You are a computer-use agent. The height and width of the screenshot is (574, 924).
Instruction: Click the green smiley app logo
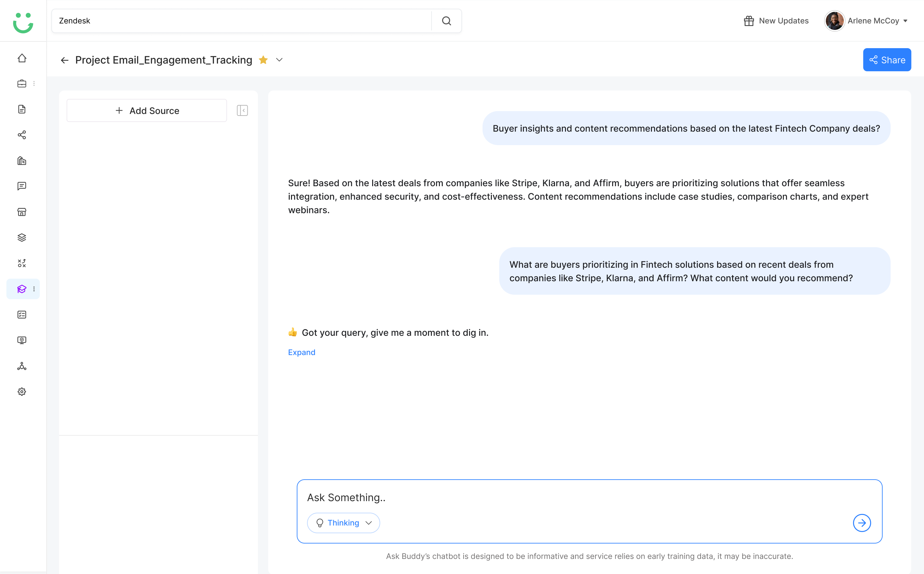[23, 22]
